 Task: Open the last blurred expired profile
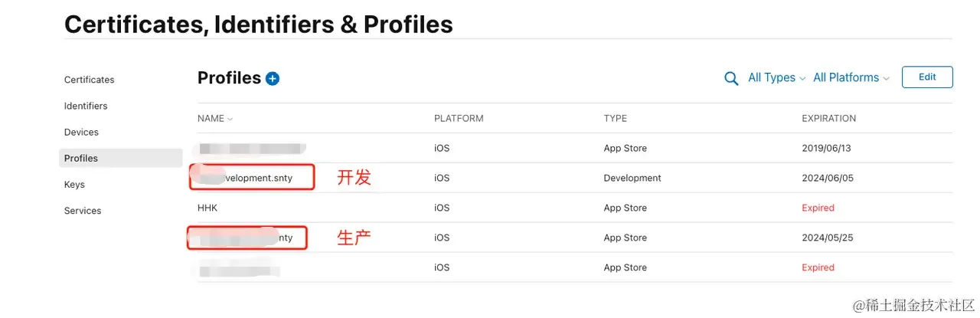[x=575, y=267]
